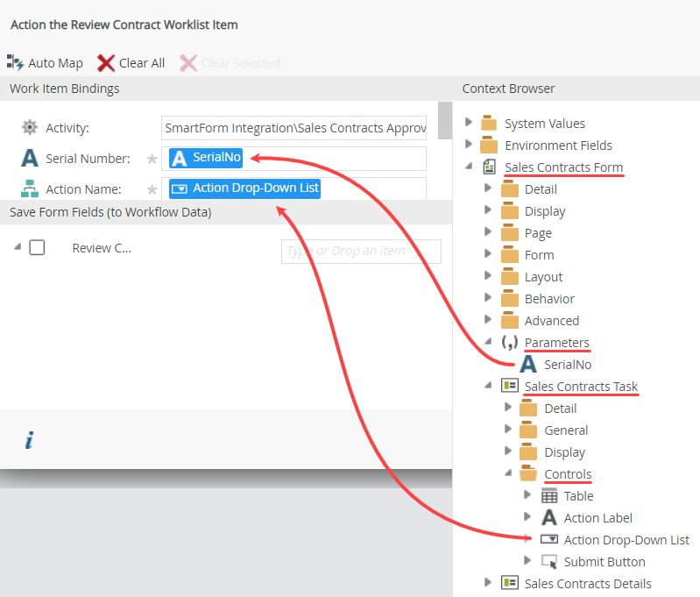
Task: Click the Parameters parentheses icon
Action: click(509, 342)
